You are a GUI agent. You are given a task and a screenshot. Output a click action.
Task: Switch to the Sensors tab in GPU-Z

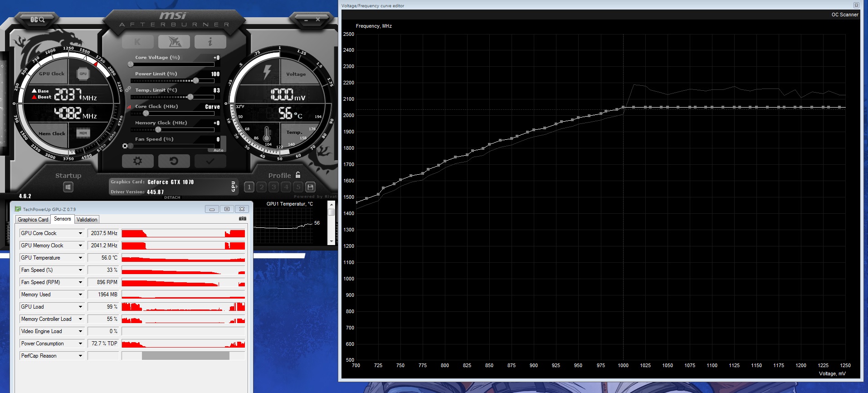pos(62,219)
